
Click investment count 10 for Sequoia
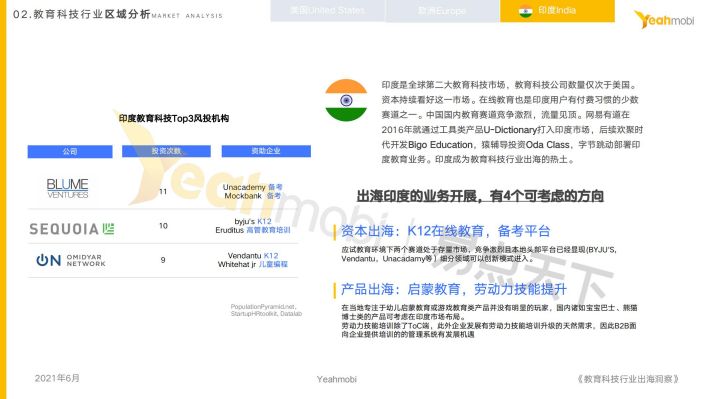163,226
